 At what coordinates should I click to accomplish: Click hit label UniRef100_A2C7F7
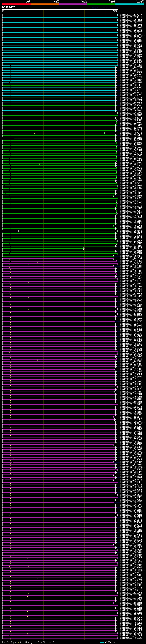[x=131, y=173]
